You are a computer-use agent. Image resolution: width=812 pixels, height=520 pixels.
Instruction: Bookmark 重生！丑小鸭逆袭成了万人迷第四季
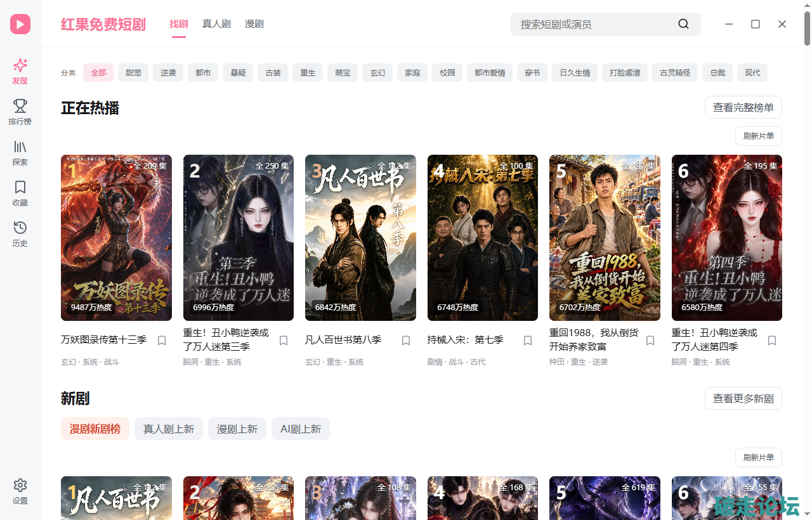pyautogui.click(x=772, y=341)
